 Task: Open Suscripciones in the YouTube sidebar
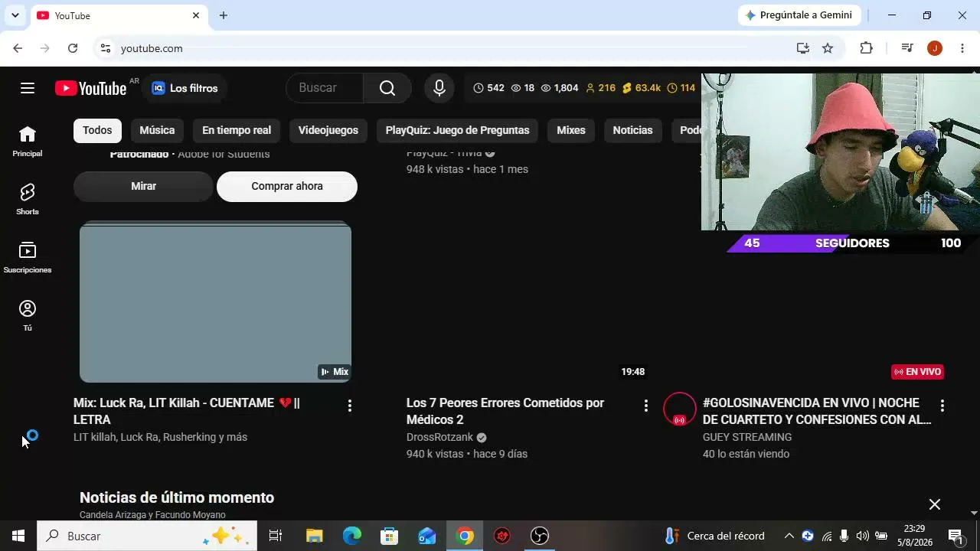[x=28, y=258]
